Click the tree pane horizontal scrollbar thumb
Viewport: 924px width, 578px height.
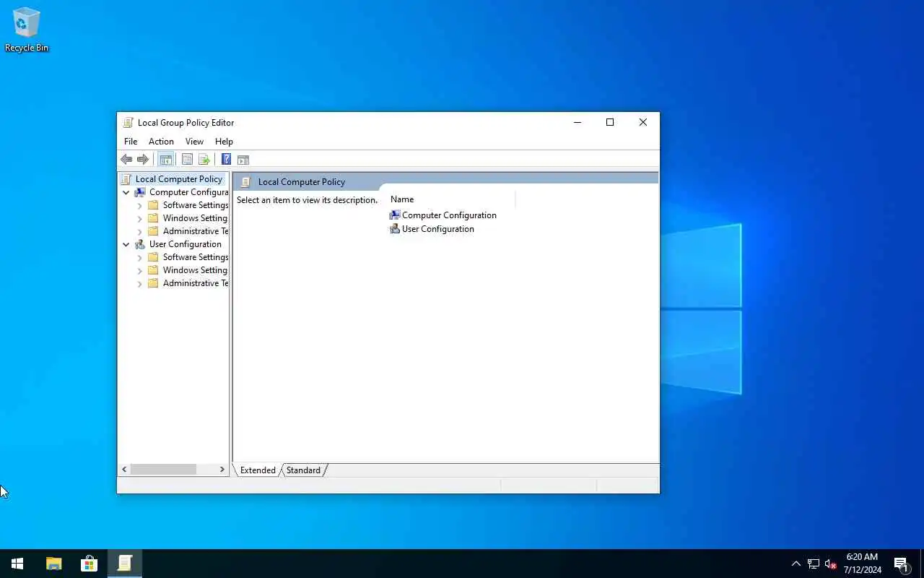tap(163, 470)
